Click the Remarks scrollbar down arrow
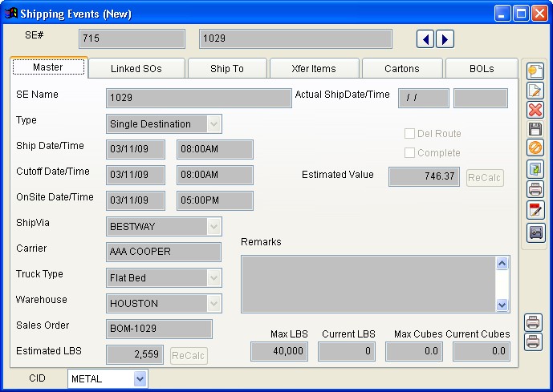This screenshot has width=553, height=392. tap(502, 305)
